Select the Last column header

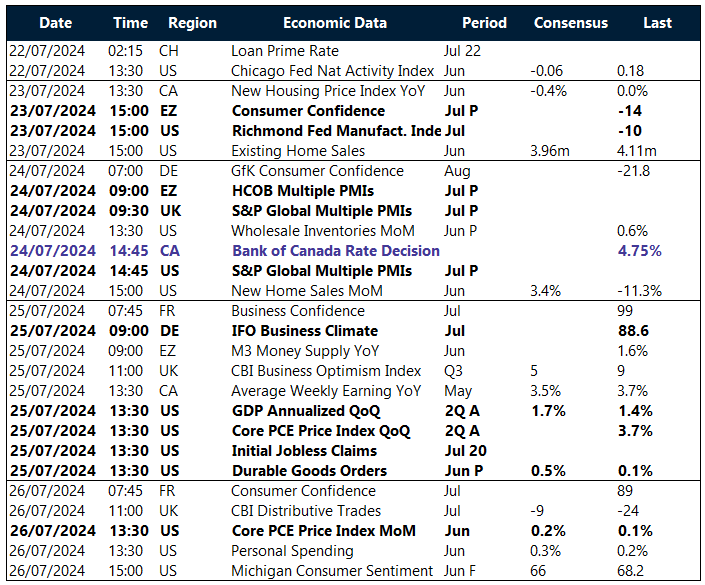coord(657,22)
